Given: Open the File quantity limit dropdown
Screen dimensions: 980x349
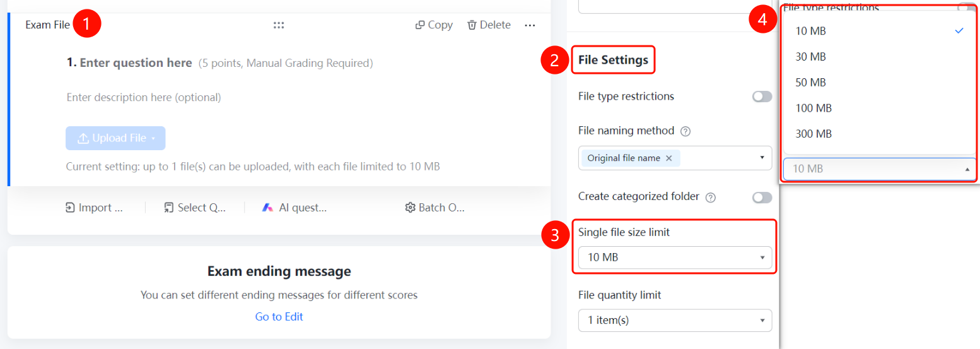Looking at the screenshot, I should [675, 320].
